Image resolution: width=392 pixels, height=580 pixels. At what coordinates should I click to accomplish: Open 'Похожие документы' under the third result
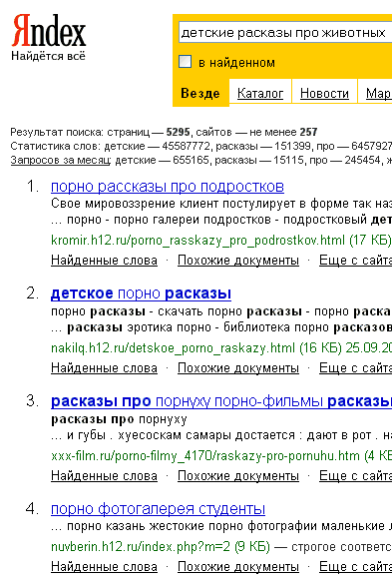(x=238, y=476)
